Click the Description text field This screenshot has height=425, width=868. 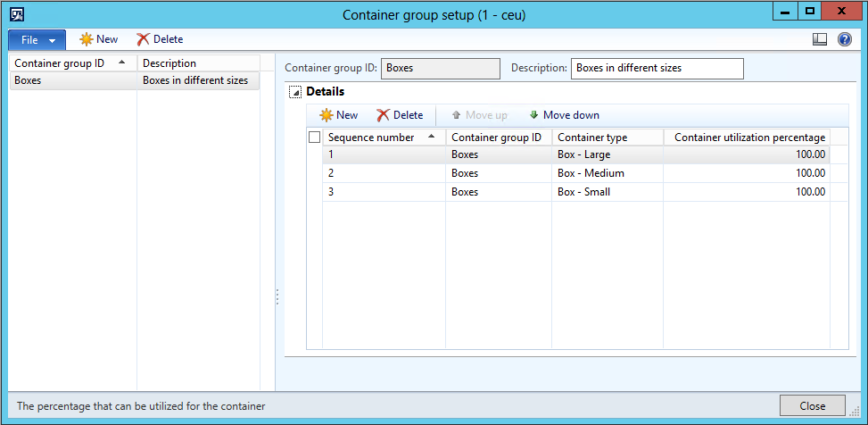(657, 68)
